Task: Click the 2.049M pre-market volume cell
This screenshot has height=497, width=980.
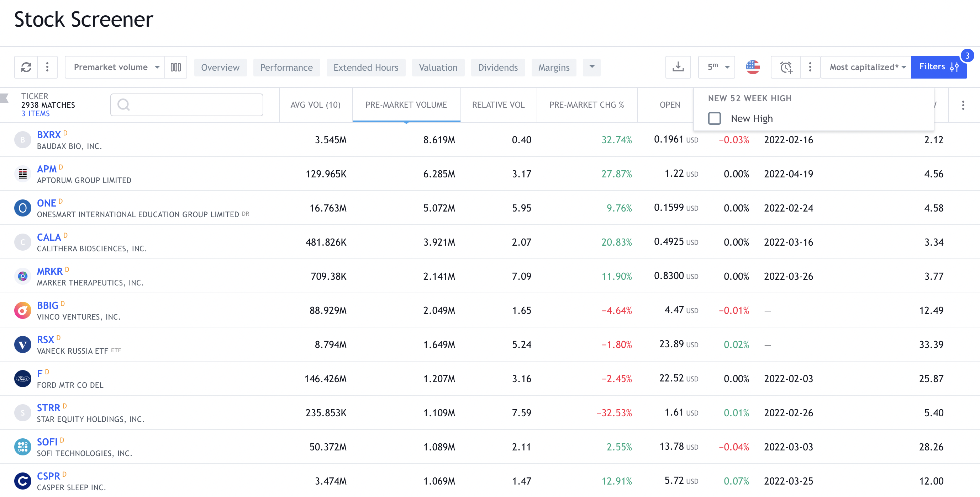Action: click(x=439, y=311)
